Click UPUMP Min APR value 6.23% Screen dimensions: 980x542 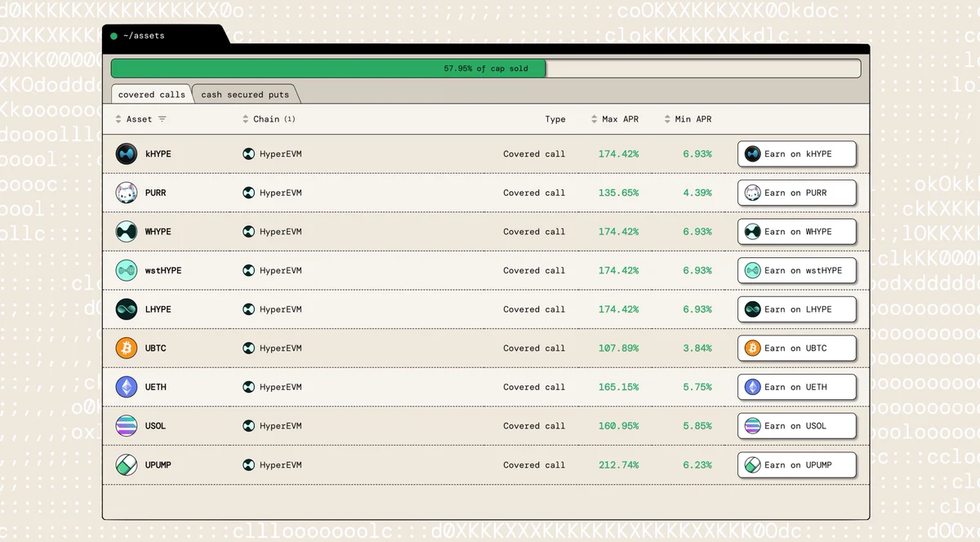pos(697,464)
